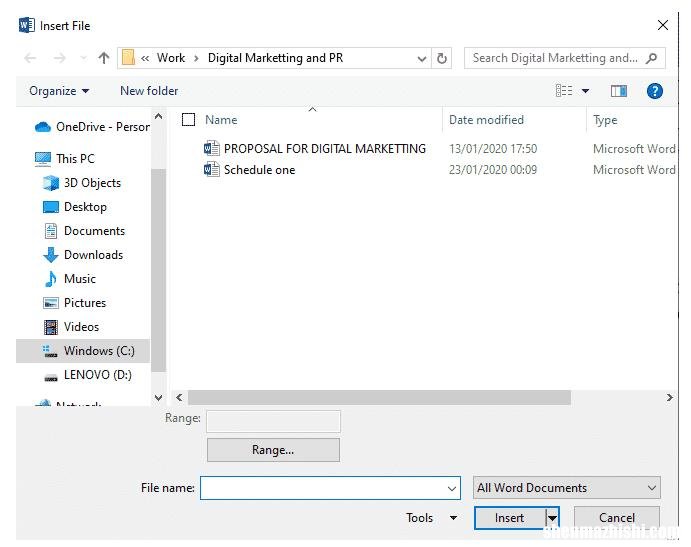Click the sidebar scroll up arrow
691x547 pixels.
point(159,116)
